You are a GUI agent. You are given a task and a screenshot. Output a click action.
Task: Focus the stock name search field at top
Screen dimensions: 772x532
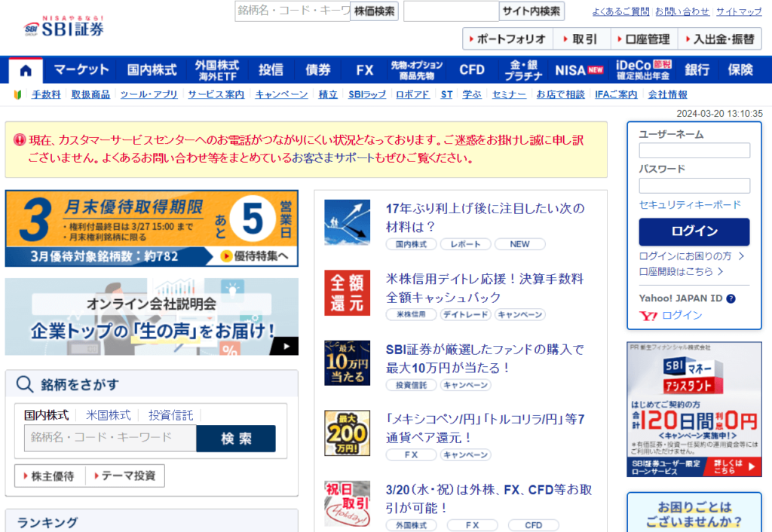coord(293,11)
